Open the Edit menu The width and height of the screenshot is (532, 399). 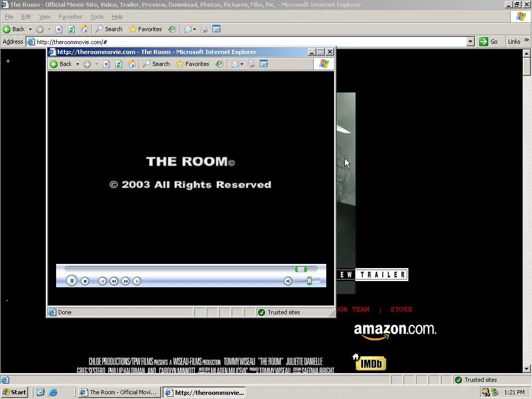click(26, 17)
